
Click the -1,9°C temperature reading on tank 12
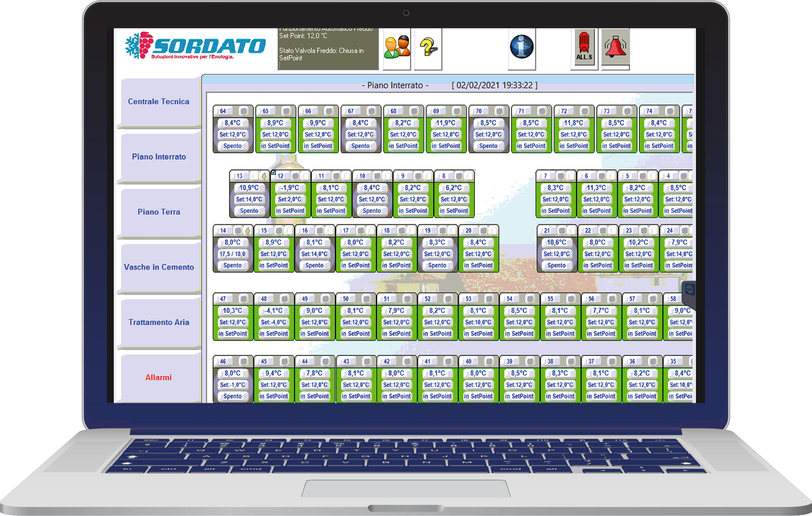click(290, 188)
